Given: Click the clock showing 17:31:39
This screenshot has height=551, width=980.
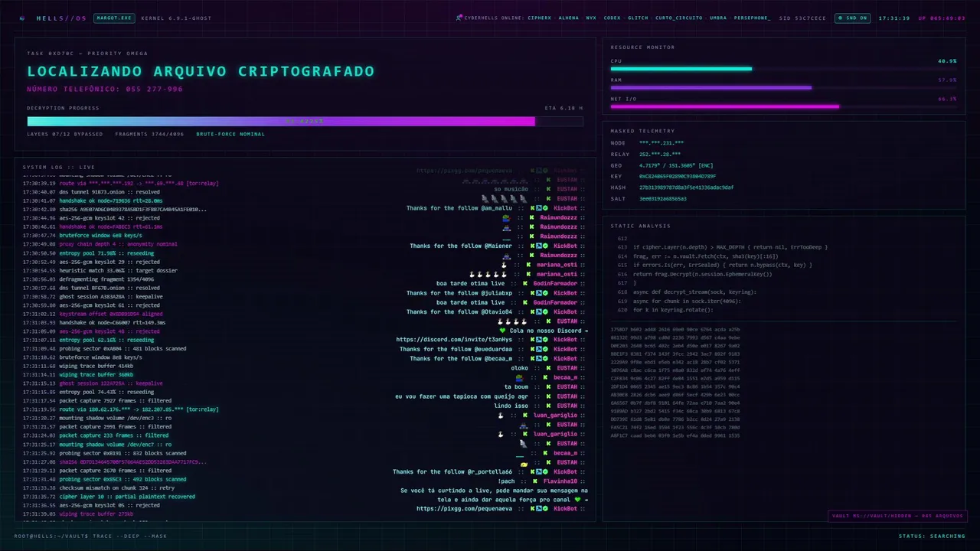Looking at the screenshot, I should point(894,18).
